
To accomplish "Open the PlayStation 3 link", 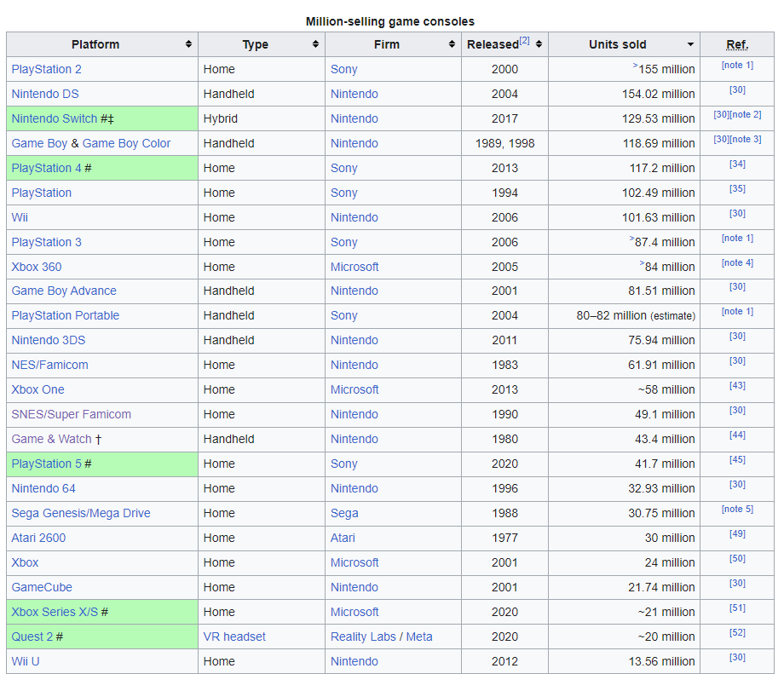I will click(47, 242).
